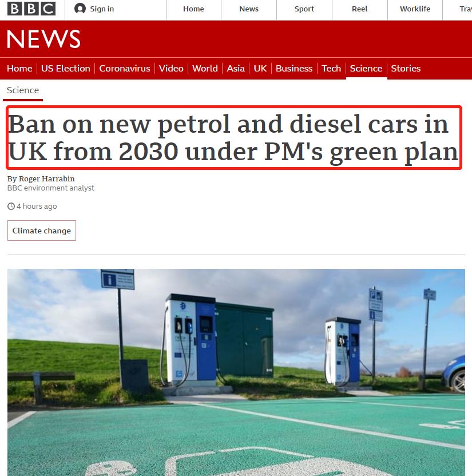Click the clock icon beside 4 hours ago
The height and width of the screenshot is (476, 472).
(x=11, y=207)
